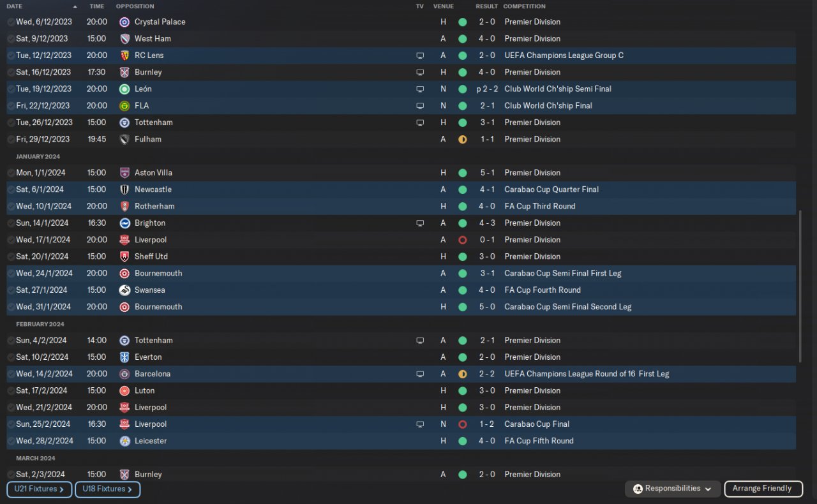The height and width of the screenshot is (504, 817).
Task: Sort fixtures by the Competition column header
Action: tap(524, 6)
